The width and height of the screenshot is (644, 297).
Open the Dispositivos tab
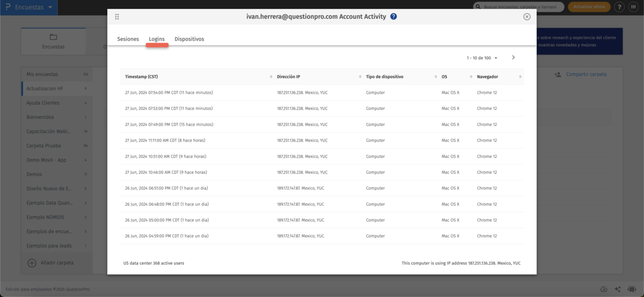(189, 39)
